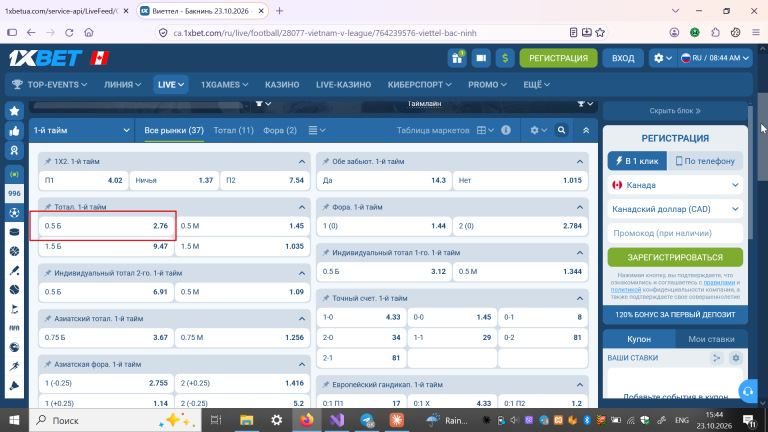768x432 pixels.
Task: Open the info icon next to Таблица маркетов
Action: click(x=506, y=130)
